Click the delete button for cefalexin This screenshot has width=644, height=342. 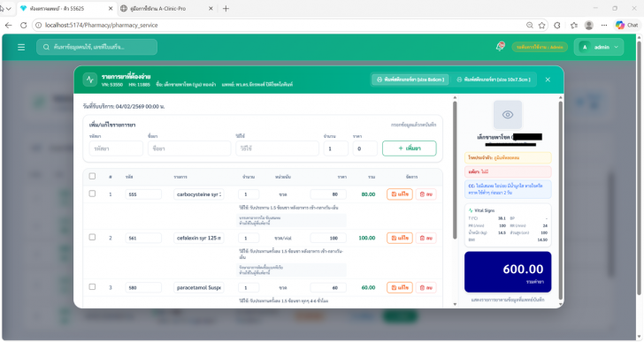[x=425, y=238]
